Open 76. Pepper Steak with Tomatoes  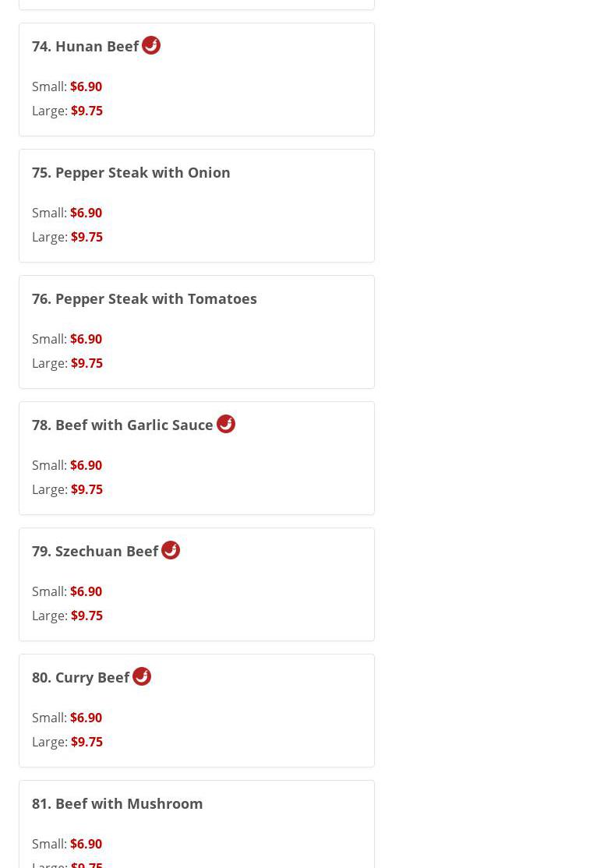[144, 298]
